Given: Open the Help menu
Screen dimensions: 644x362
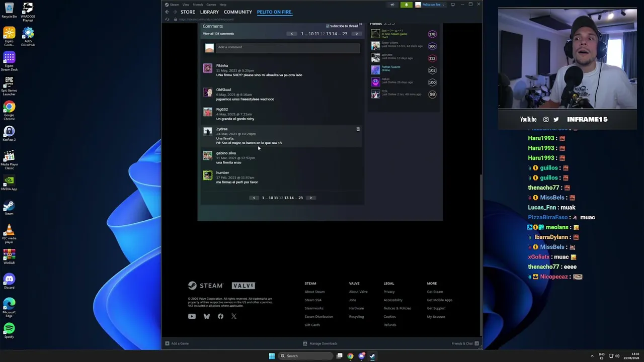Looking at the screenshot, I should [223, 5].
